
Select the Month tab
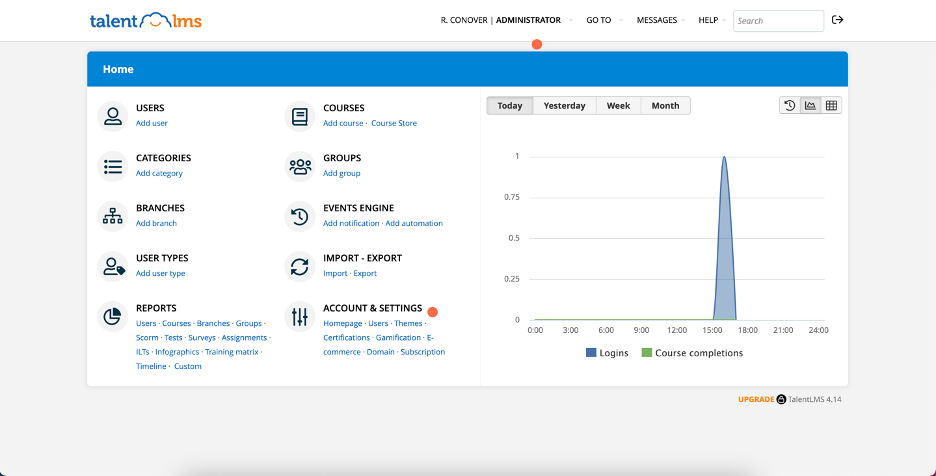click(665, 106)
